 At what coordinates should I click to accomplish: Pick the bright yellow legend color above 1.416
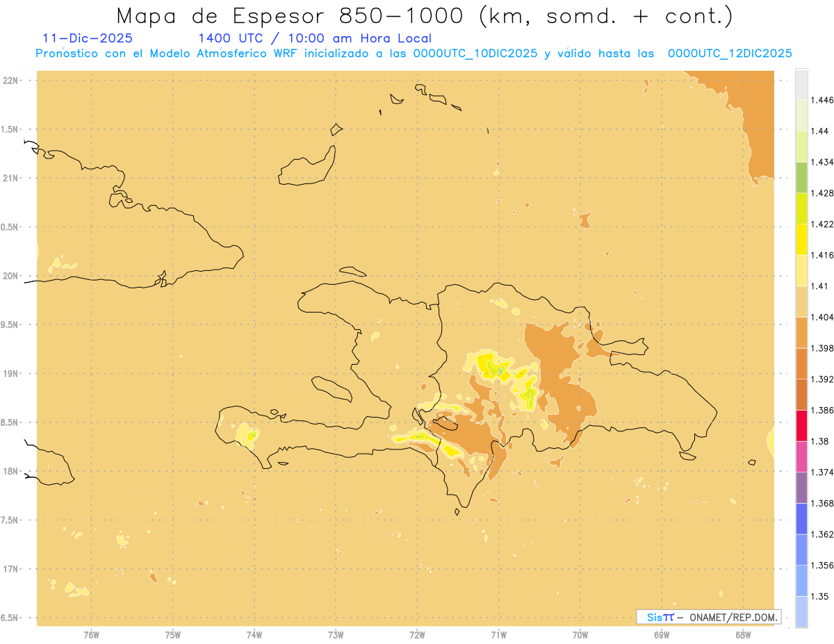(801, 240)
